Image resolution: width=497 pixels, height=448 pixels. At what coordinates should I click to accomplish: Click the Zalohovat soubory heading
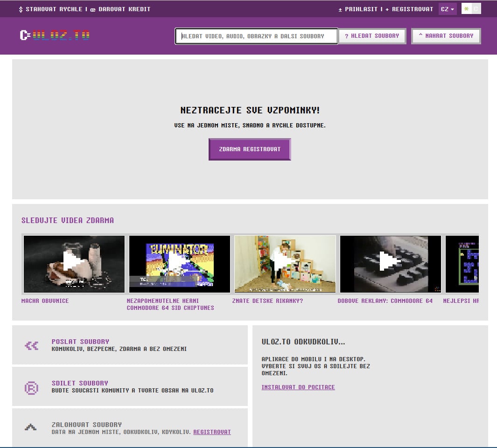[x=86, y=425]
